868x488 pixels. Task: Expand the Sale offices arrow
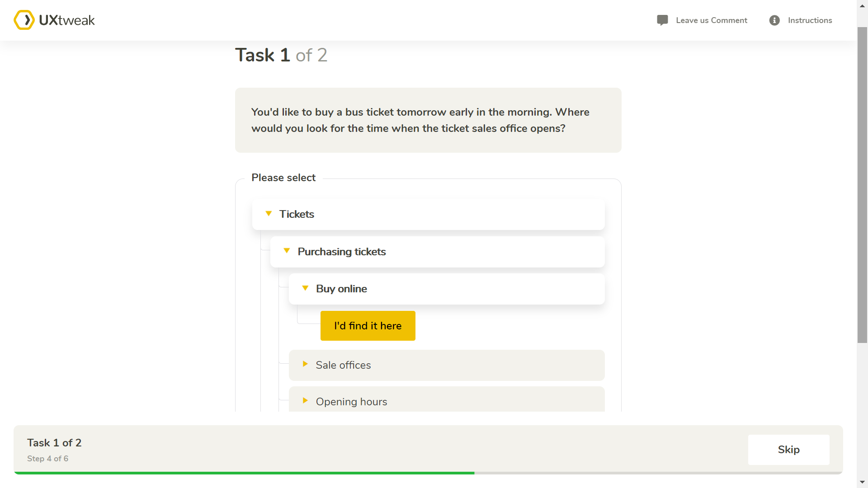[x=305, y=364]
